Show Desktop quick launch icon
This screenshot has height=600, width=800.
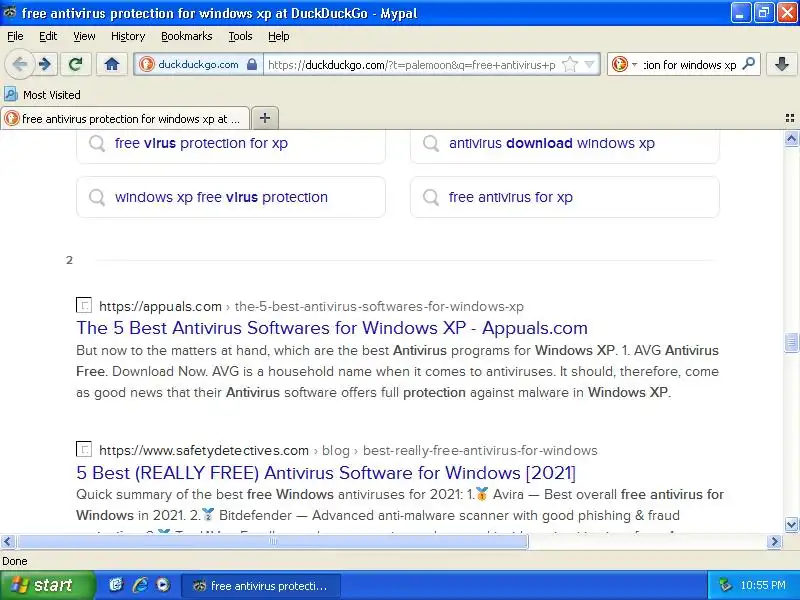pos(116,585)
